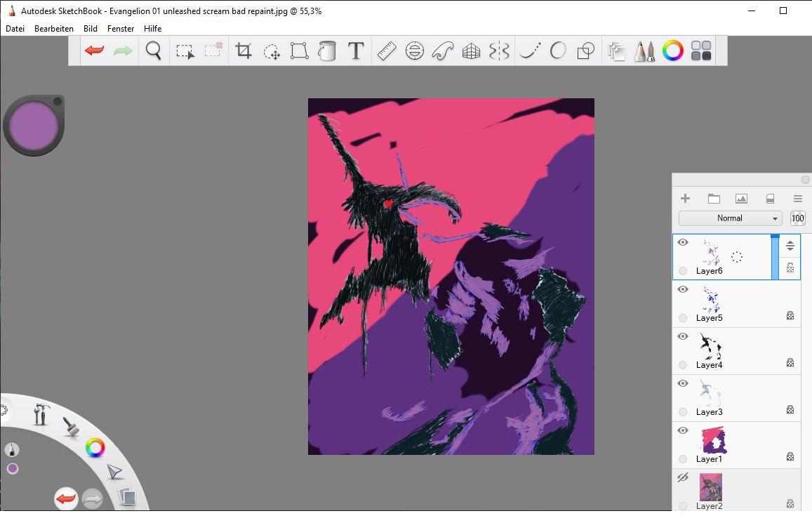The image size is (812, 530).
Task: Open the Normal blend mode dropdown
Action: 730,218
